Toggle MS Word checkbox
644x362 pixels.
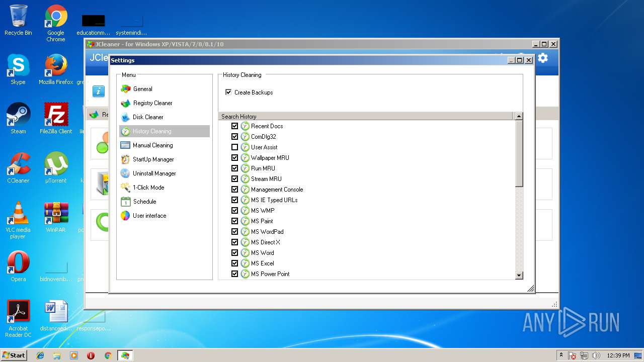tap(234, 253)
